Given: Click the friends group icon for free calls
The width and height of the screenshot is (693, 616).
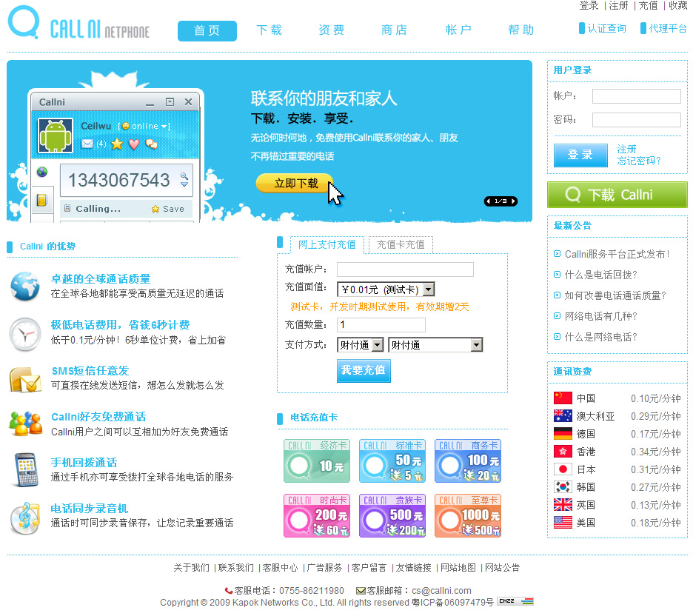Looking at the screenshot, I should (25, 423).
